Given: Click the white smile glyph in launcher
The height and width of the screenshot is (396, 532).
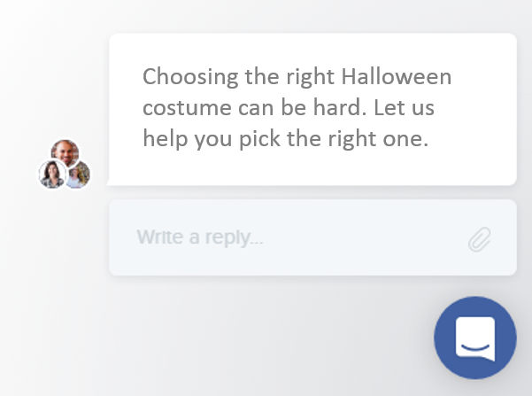Looking at the screenshot, I should pos(475,338).
